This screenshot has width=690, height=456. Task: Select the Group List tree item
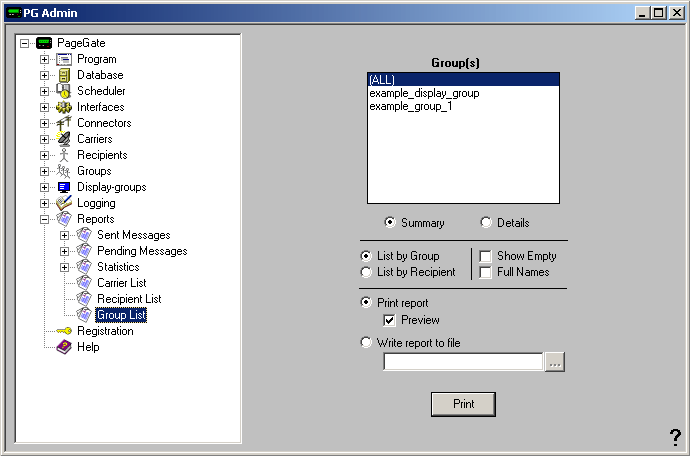pyautogui.click(x=121, y=315)
